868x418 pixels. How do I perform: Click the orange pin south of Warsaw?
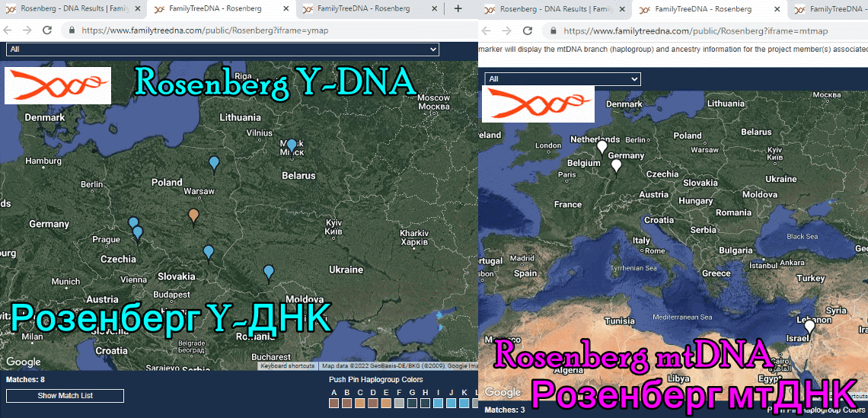coord(193,217)
